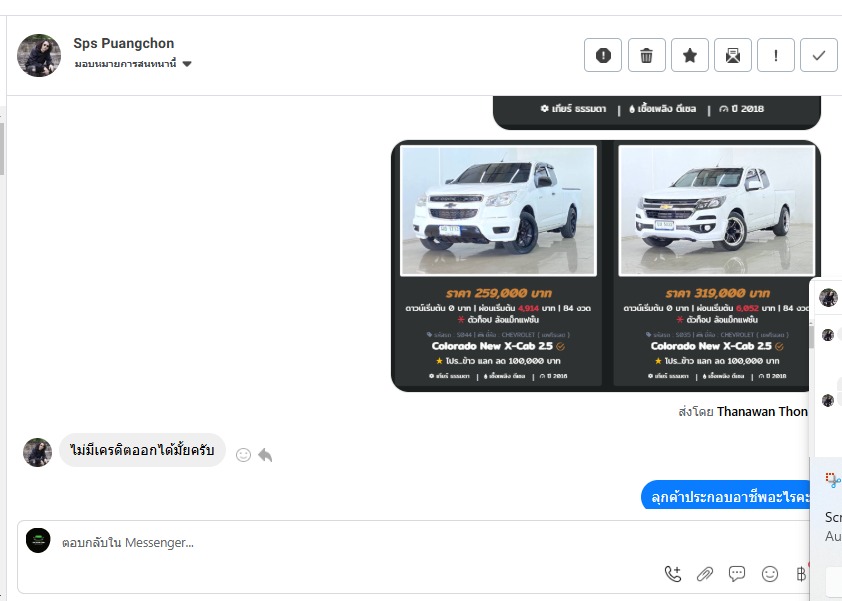The image size is (842, 601).
Task: Add emoji reaction to customer message
Action: point(243,455)
